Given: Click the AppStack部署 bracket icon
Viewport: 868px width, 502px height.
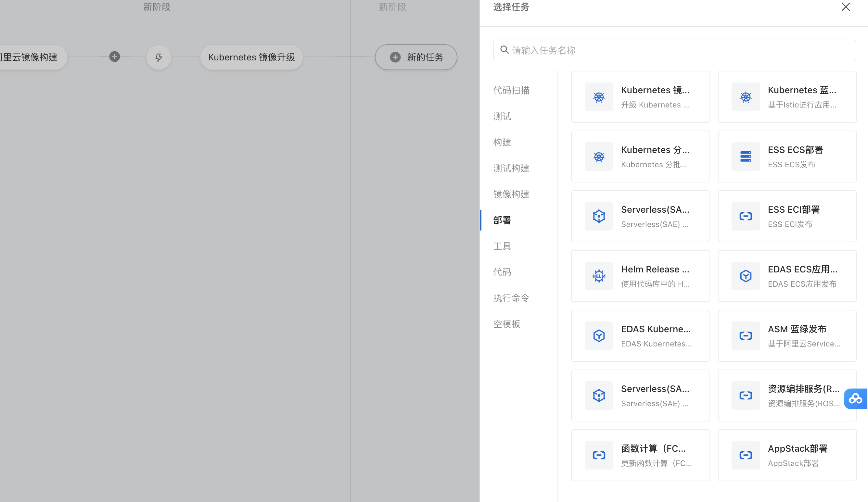Looking at the screenshot, I should (746, 455).
